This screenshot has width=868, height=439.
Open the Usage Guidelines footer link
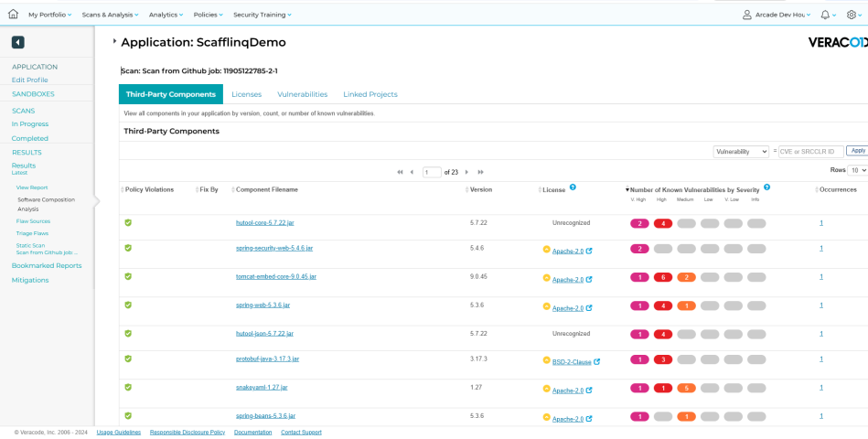click(119, 433)
